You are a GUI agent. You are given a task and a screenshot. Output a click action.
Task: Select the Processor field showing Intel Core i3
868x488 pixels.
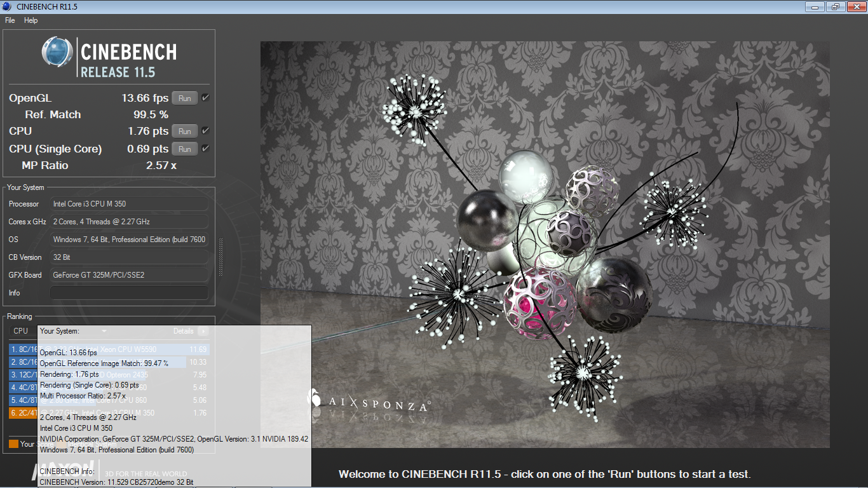click(x=129, y=204)
